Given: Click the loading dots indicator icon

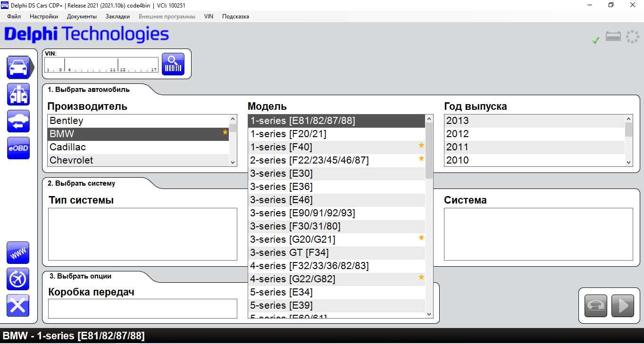Looking at the screenshot, I should tap(632, 37).
